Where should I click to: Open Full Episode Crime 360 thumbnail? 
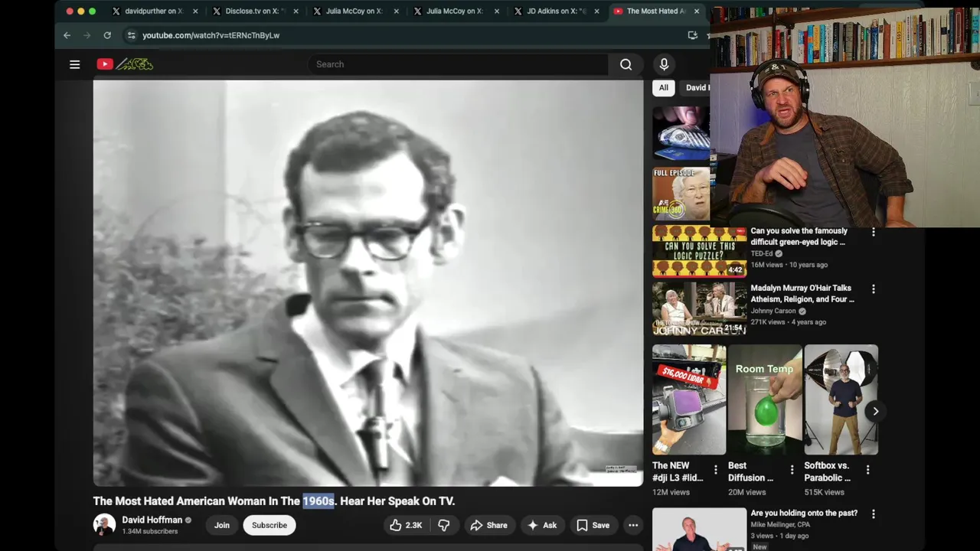tap(681, 194)
